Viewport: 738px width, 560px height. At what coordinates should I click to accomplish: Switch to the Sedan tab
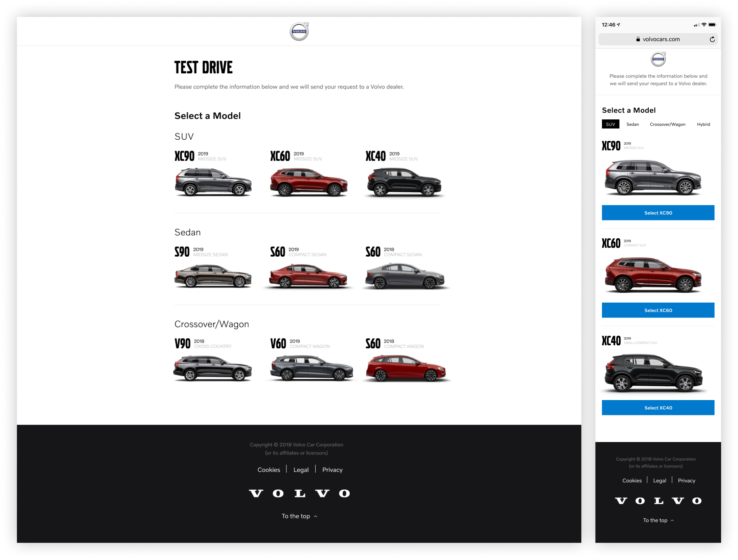tap(632, 124)
